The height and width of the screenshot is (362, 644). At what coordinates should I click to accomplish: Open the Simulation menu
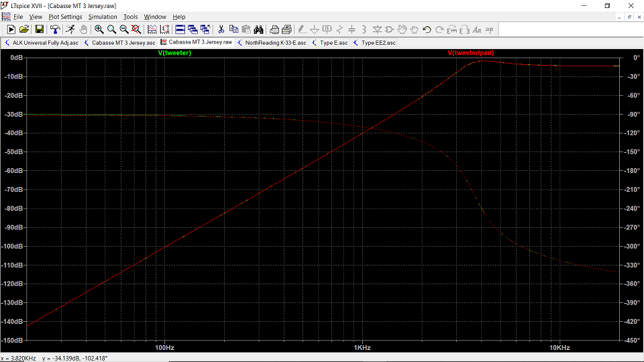click(103, 17)
